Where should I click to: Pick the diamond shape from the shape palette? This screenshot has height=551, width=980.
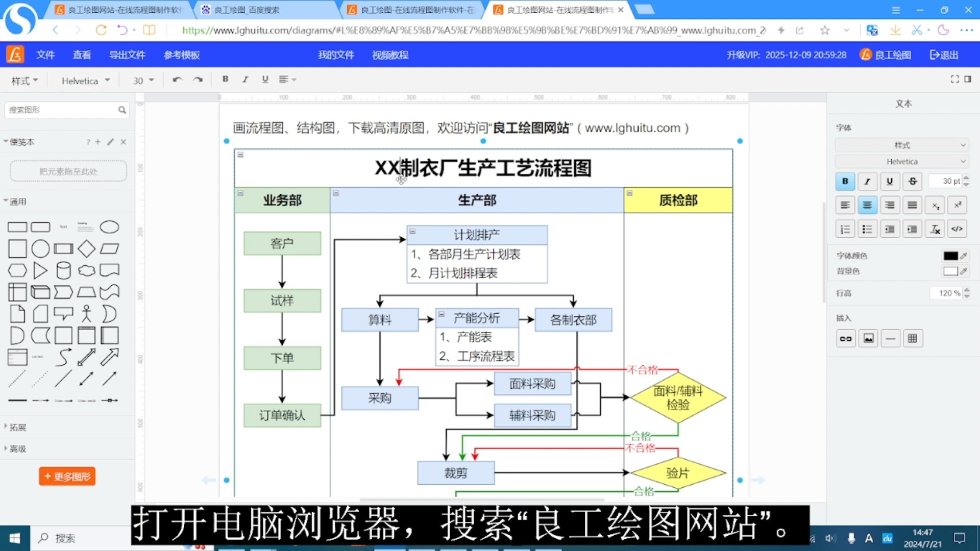coord(86,249)
